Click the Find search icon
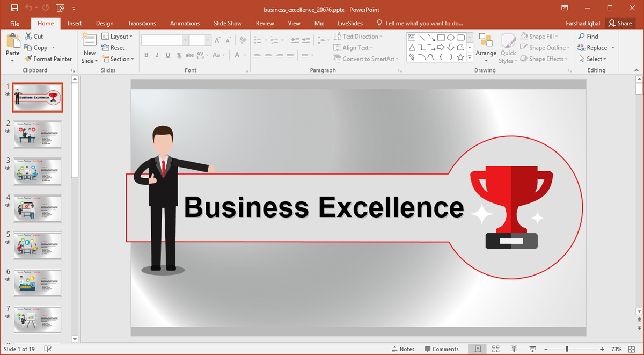The height and width of the screenshot is (355, 644). point(581,37)
